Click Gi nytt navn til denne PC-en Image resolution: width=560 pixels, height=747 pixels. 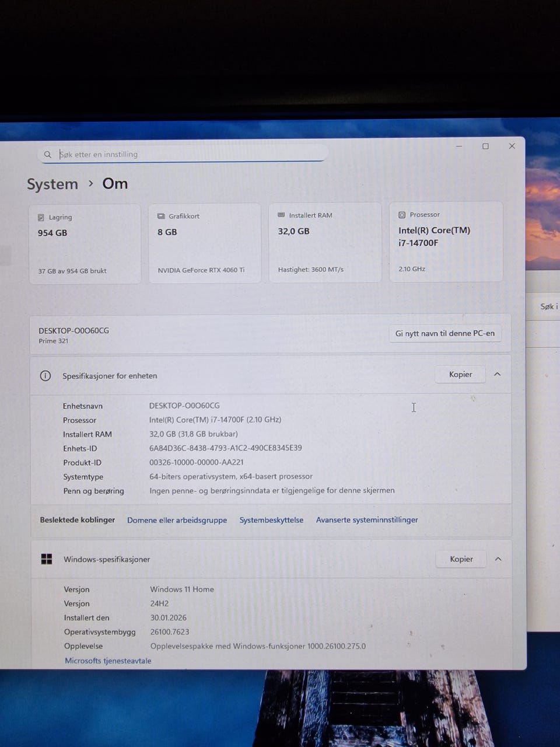444,334
